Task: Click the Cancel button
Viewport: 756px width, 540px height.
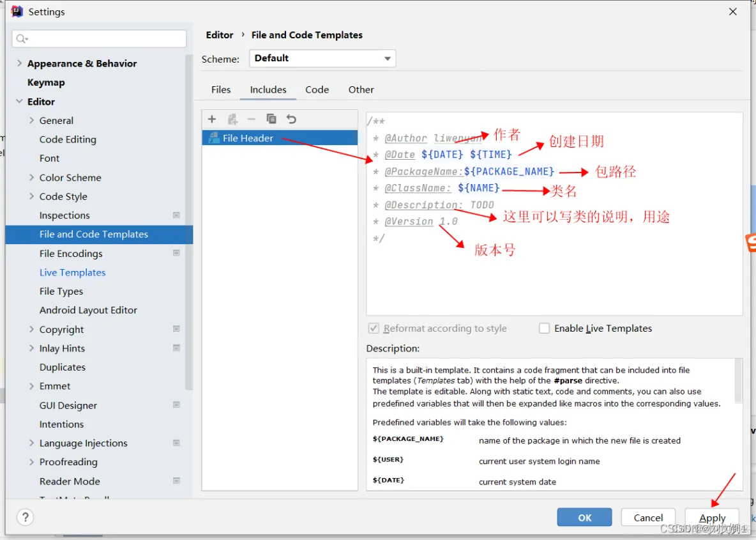Action: coord(648,518)
